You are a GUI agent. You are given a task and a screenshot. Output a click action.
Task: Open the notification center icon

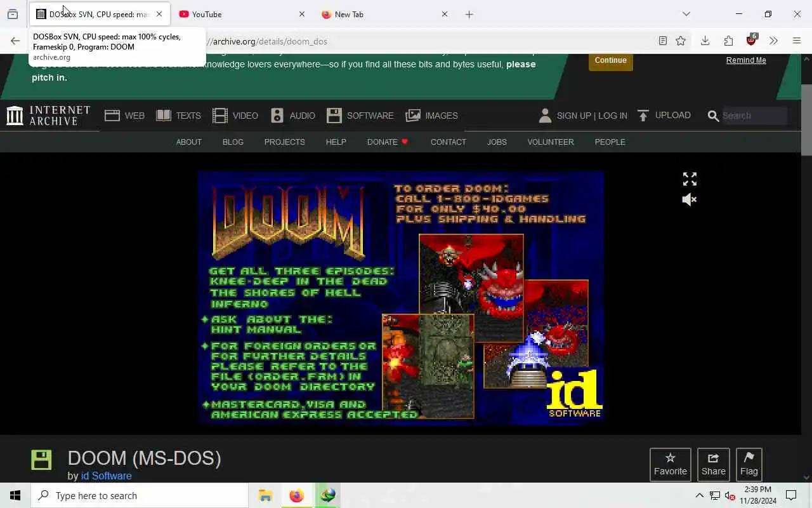[791, 495]
